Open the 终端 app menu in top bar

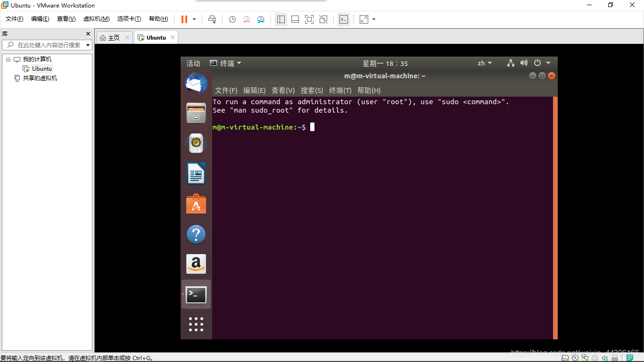(x=226, y=63)
